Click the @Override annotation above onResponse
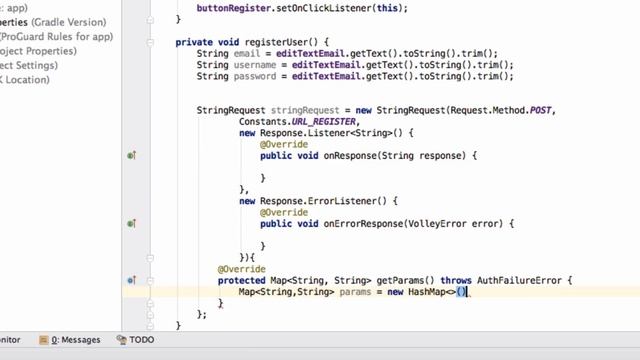 pyautogui.click(x=284, y=144)
